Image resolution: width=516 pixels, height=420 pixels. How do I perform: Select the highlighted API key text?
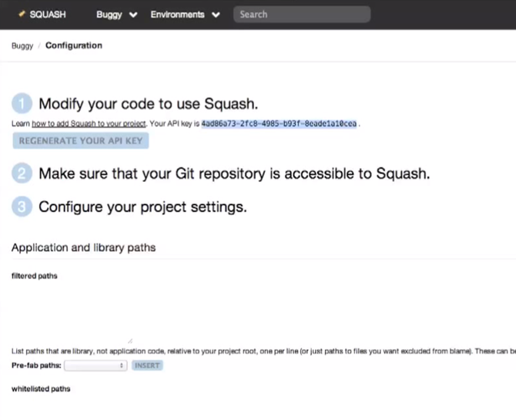point(279,123)
